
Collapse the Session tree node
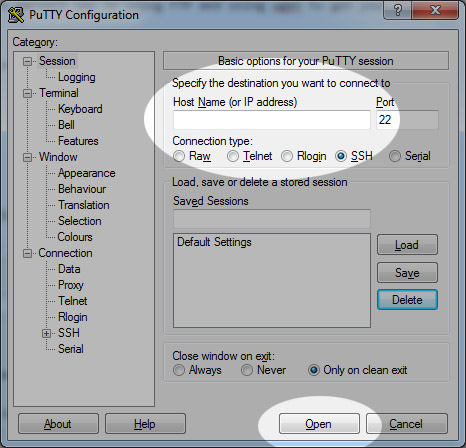click(x=27, y=61)
